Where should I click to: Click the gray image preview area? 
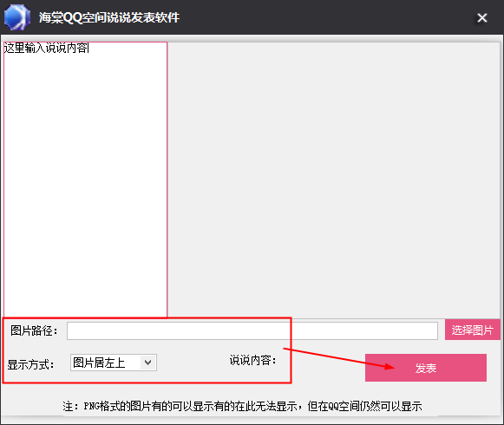coord(333,180)
